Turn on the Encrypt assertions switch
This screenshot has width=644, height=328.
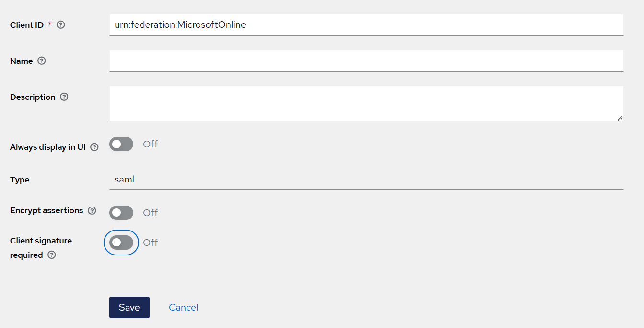tap(121, 213)
